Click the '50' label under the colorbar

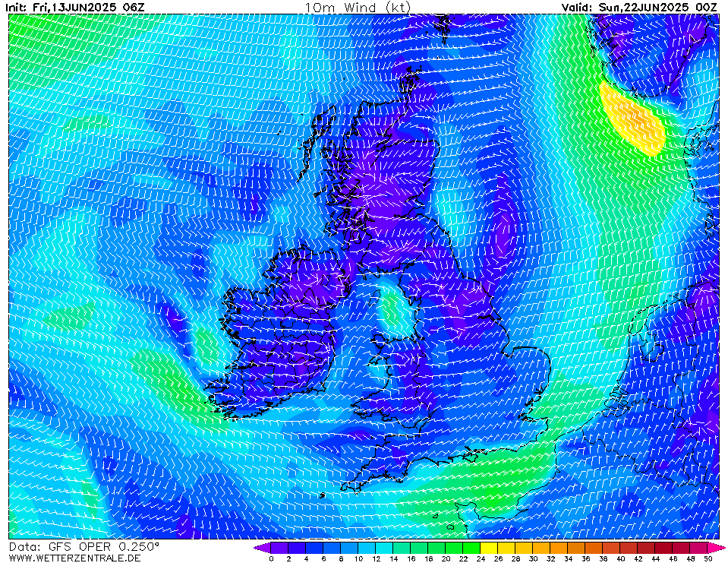(x=708, y=558)
